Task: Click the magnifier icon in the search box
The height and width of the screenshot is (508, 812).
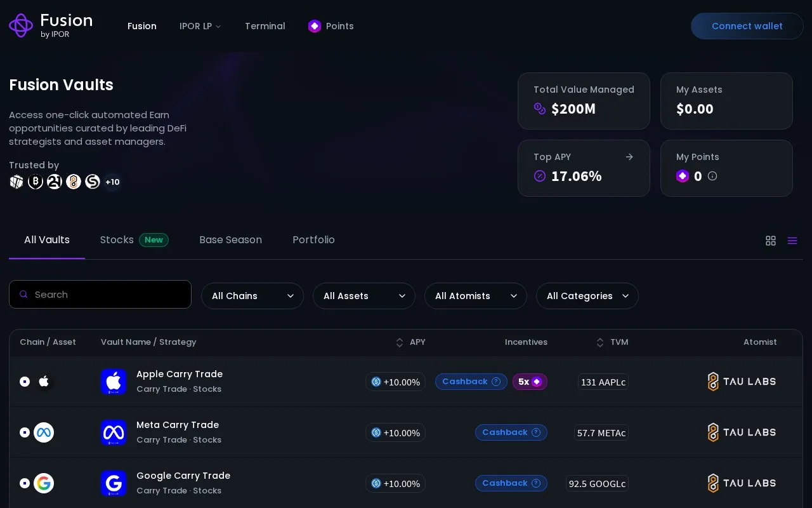Action: coord(24,295)
